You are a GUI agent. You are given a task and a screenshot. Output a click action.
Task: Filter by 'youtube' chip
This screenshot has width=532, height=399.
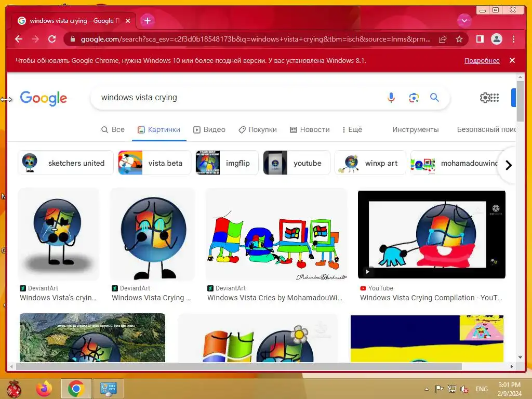click(297, 163)
